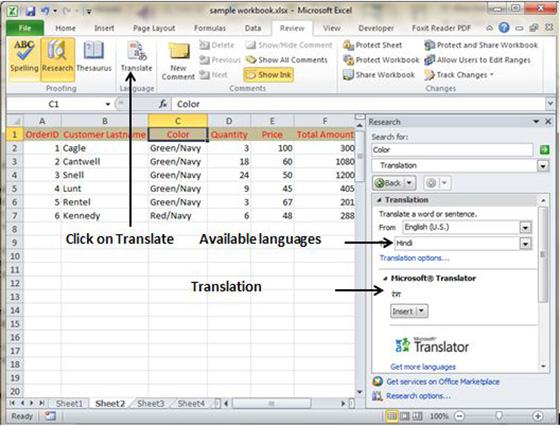Add a New Comment

coord(178,61)
